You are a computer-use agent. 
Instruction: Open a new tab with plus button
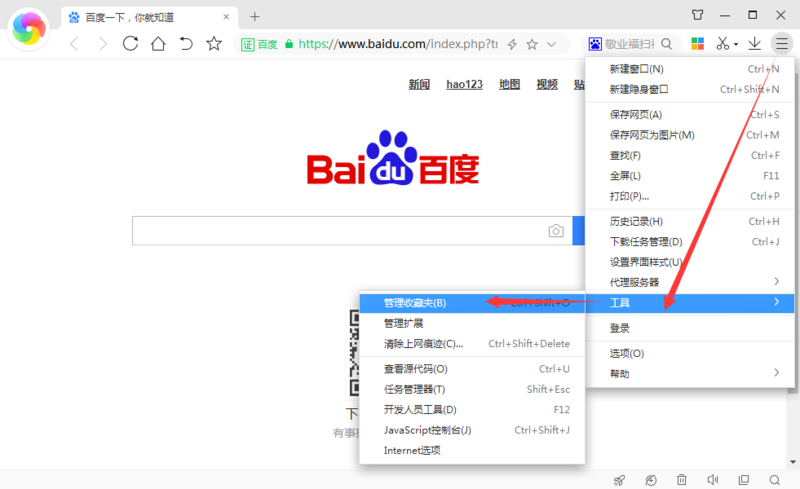pyautogui.click(x=255, y=17)
